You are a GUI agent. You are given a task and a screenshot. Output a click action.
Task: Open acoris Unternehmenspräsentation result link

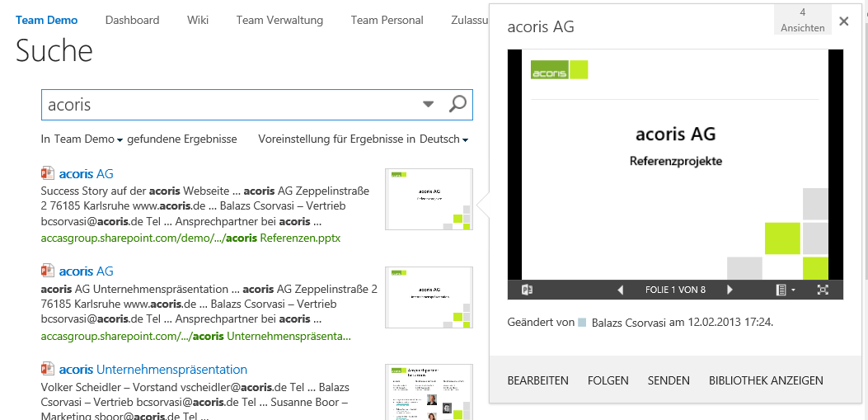(153, 370)
